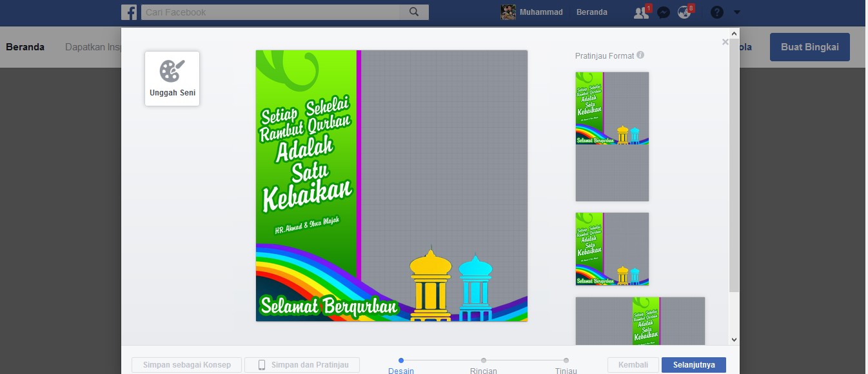Viewport: 868px width, 374px height.
Task: Click Simpan sebagai Konsep
Action: pyautogui.click(x=186, y=364)
